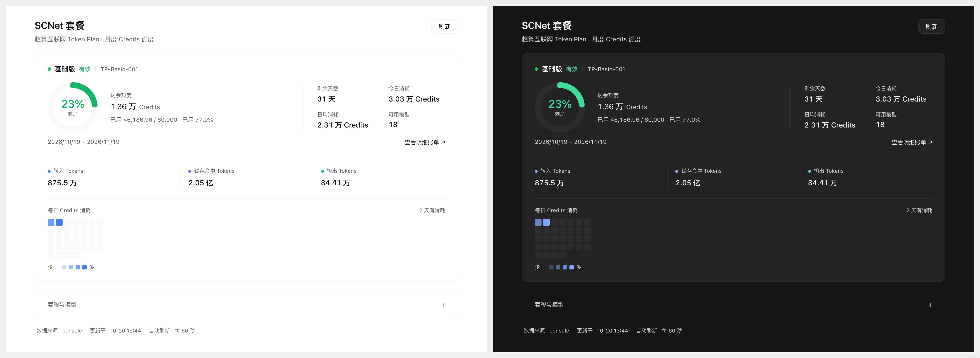
Task: Click 2.05 亿 cached tokens in dark panel
Action: tap(688, 183)
